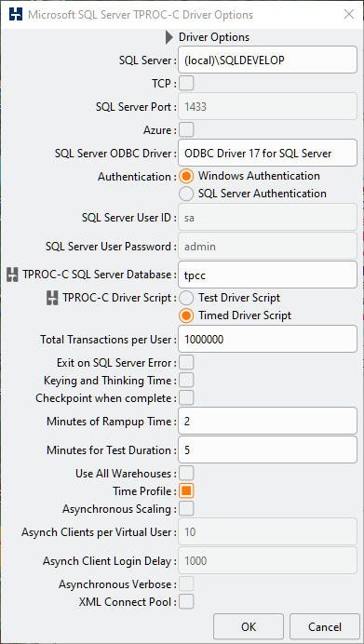Click the SQL Server name field

tap(267, 60)
